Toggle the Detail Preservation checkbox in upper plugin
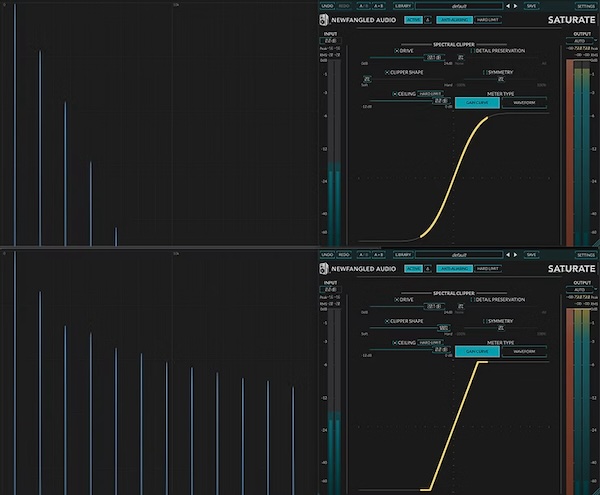Image resolution: width=600 pixels, height=495 pixels. [x=473, y=51]
